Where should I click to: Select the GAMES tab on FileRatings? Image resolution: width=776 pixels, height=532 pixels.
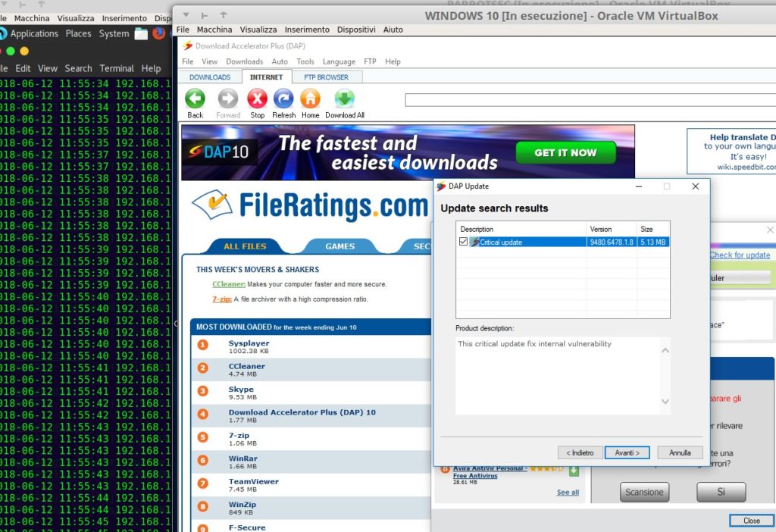pos(340,246)
